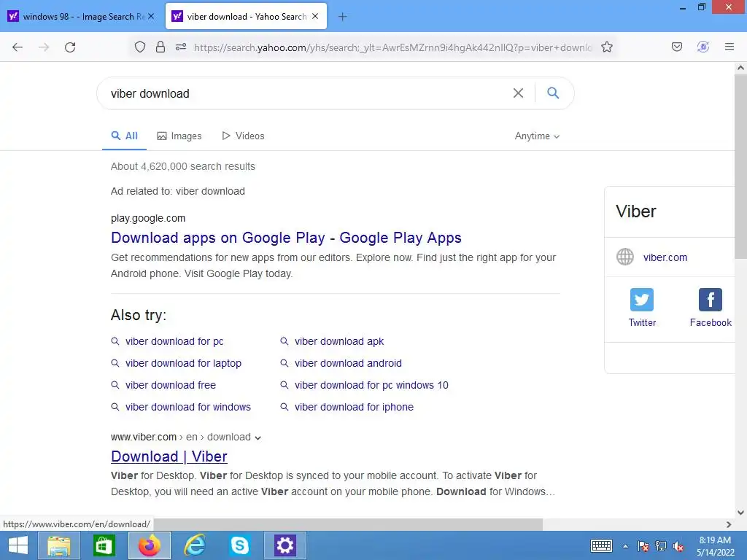Open the Firefox account extension icon
Image resolution: width=747 pixels, height=560 pixels.
coord(703,47)
